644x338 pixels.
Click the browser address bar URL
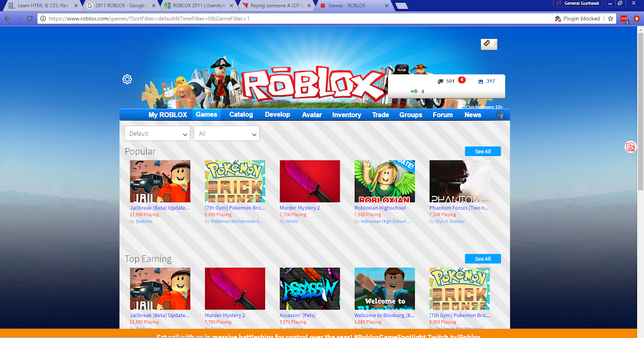(x=149, y=19)
